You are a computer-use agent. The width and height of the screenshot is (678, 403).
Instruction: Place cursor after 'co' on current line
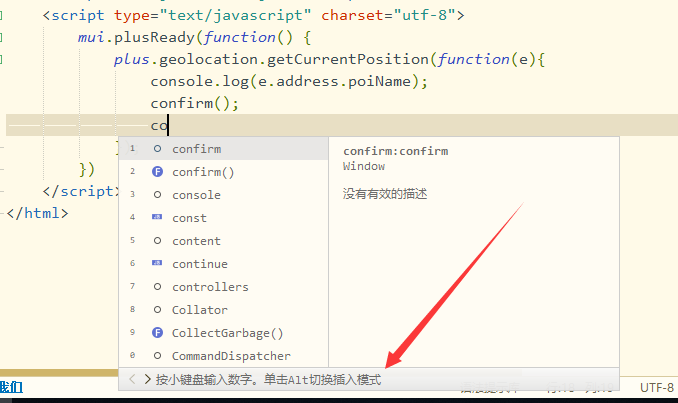pos(168,125)
